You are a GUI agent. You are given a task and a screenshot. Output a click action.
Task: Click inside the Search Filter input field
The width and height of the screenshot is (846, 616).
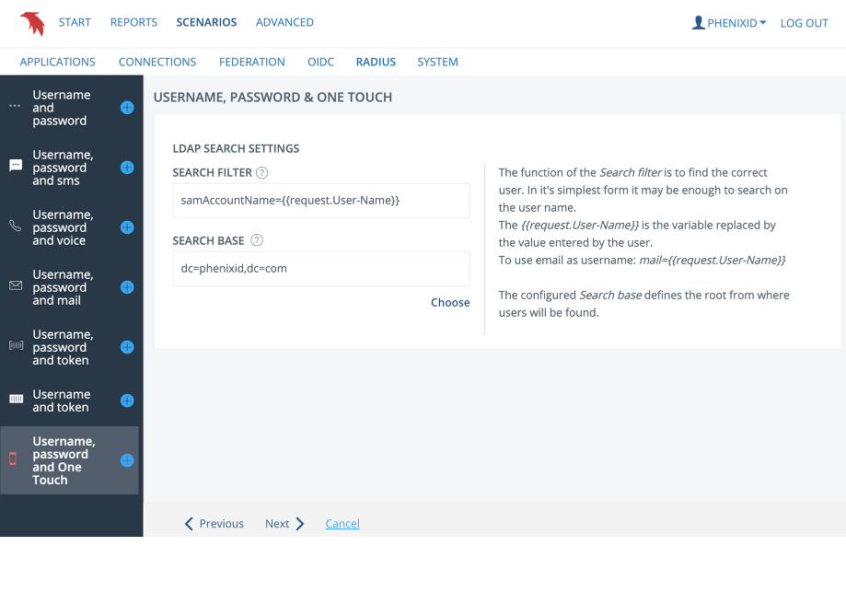pos(320,200)
